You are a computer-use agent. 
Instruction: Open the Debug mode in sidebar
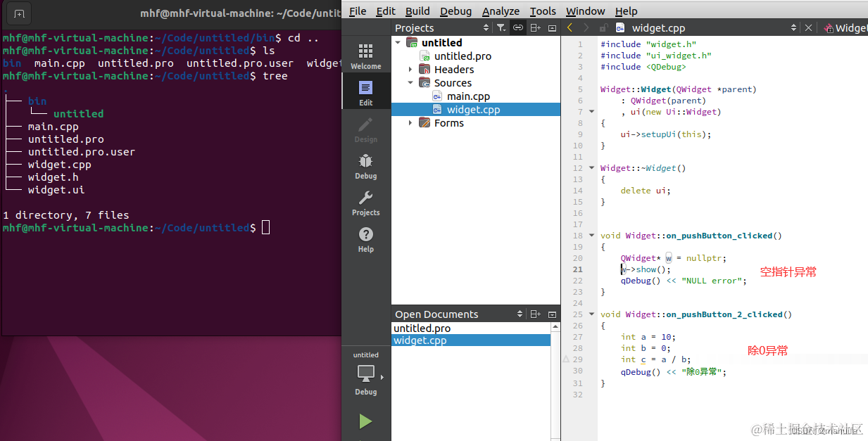[x=365, y=165]
